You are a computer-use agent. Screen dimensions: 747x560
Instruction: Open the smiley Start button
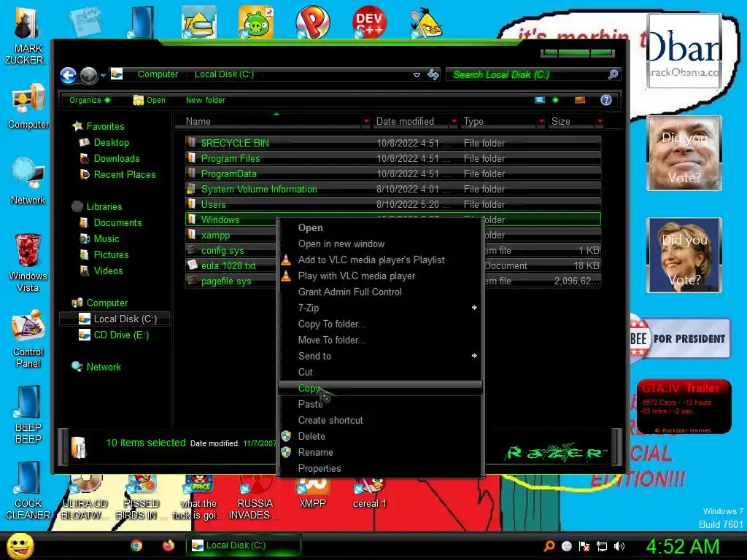click(x=20, y=545)
